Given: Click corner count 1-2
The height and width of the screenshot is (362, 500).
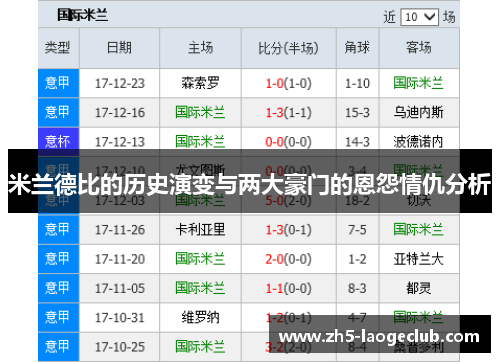Looking at the screenshot, I should click(x=357, y=259).
